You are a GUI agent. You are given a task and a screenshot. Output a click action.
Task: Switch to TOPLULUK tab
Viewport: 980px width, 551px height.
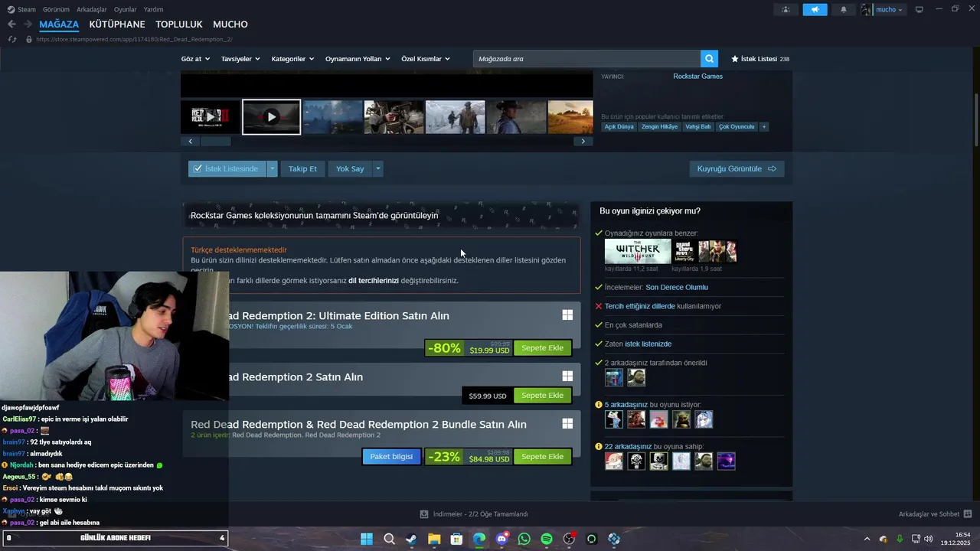pyautogui.click(x=179, y=24)
